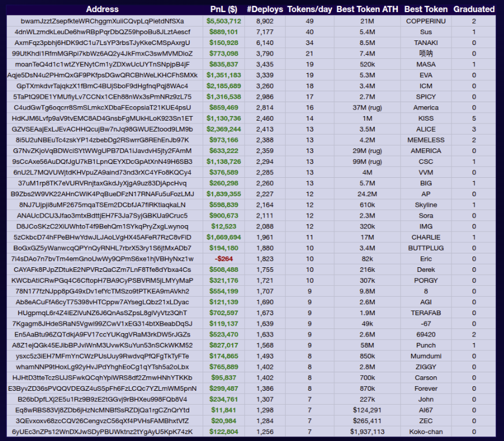Viewport: 504px width, 441px height.
Task: Click the Best Token column header
Action: 426,9
